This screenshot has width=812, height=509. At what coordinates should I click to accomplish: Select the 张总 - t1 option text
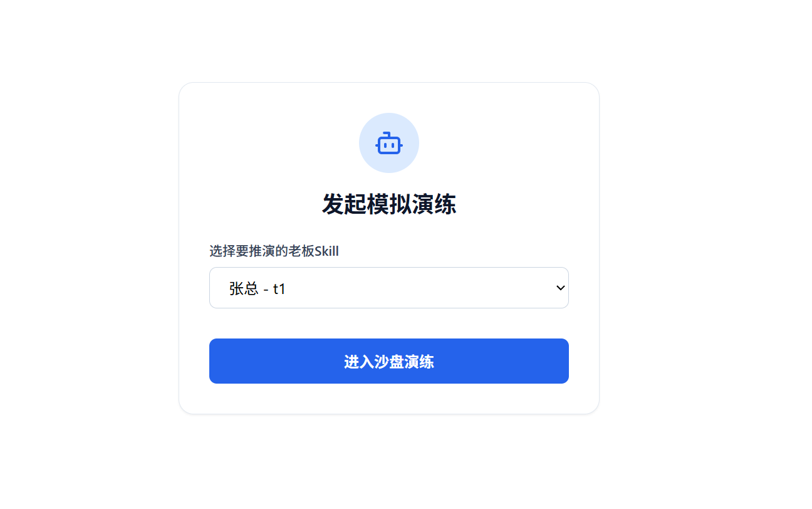258,288
